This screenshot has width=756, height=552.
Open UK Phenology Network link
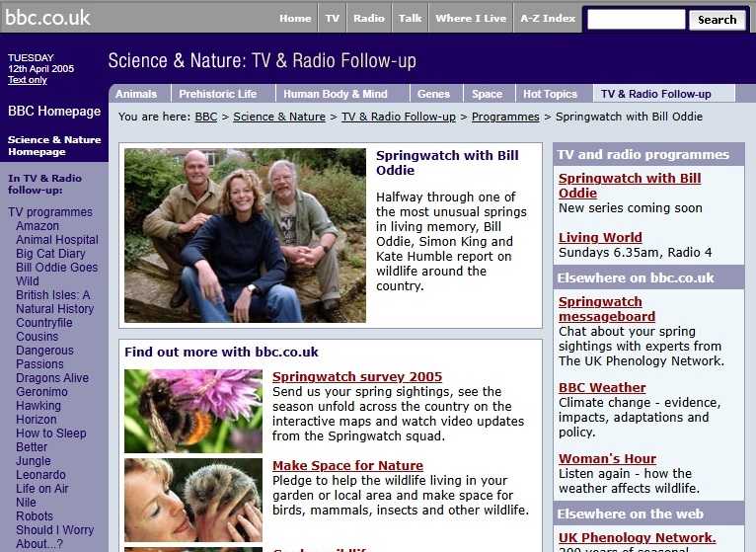pyautogui.click(x=638, y=537)
